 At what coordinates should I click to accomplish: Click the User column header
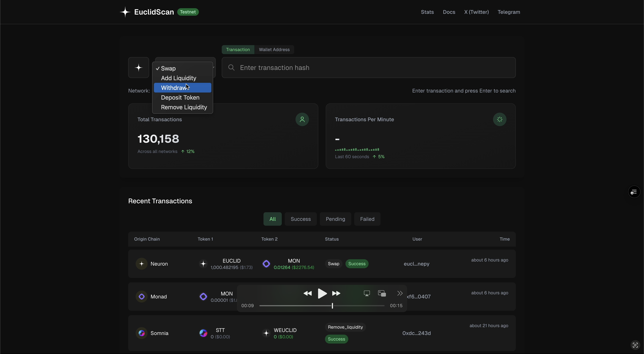[x=417, y=239]
